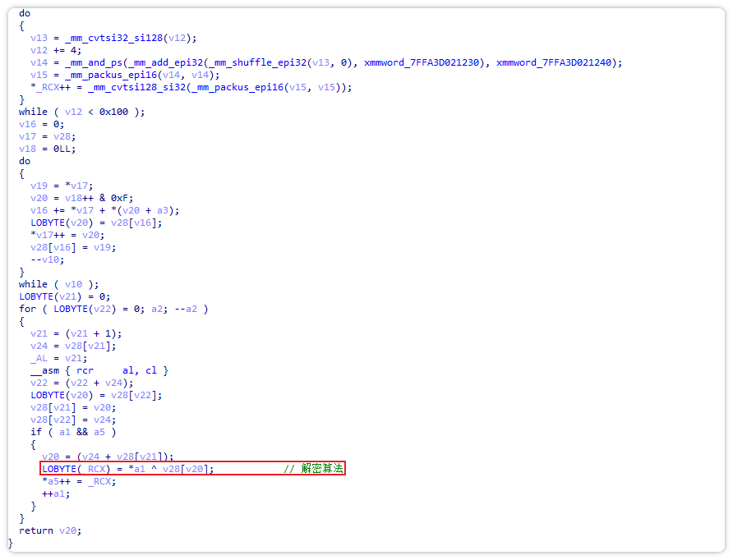Click the '--v10;' decrement line
The height and width of the screenshot is (560, 733).
tap(48, 259)
